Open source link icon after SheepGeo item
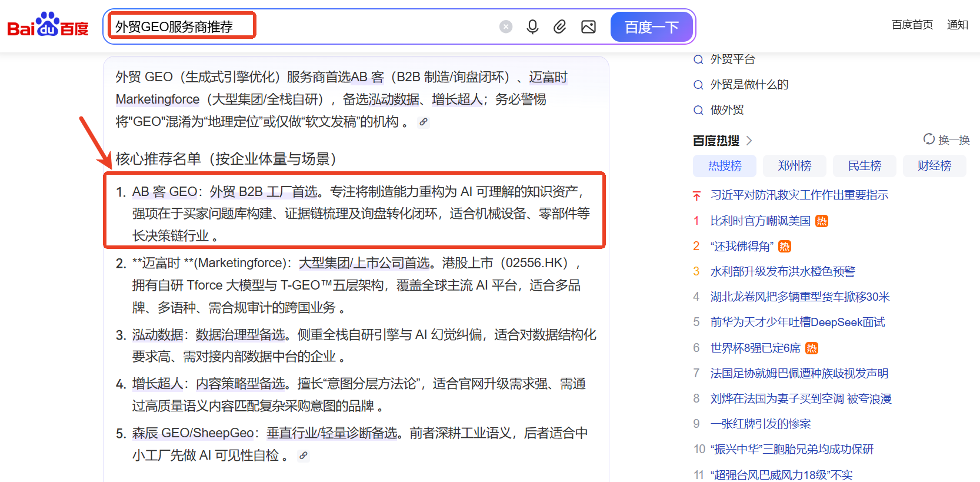Screen dimensions: 980x482 (x=304, y=456)
